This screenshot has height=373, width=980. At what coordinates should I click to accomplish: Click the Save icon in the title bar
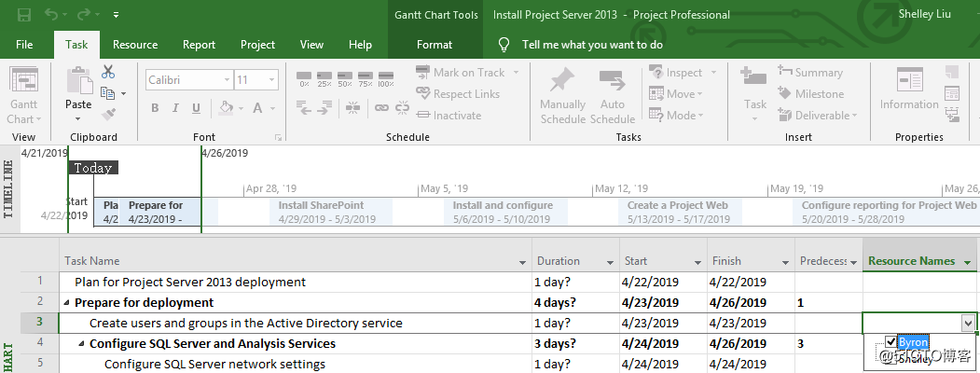(x=25, y=14)
